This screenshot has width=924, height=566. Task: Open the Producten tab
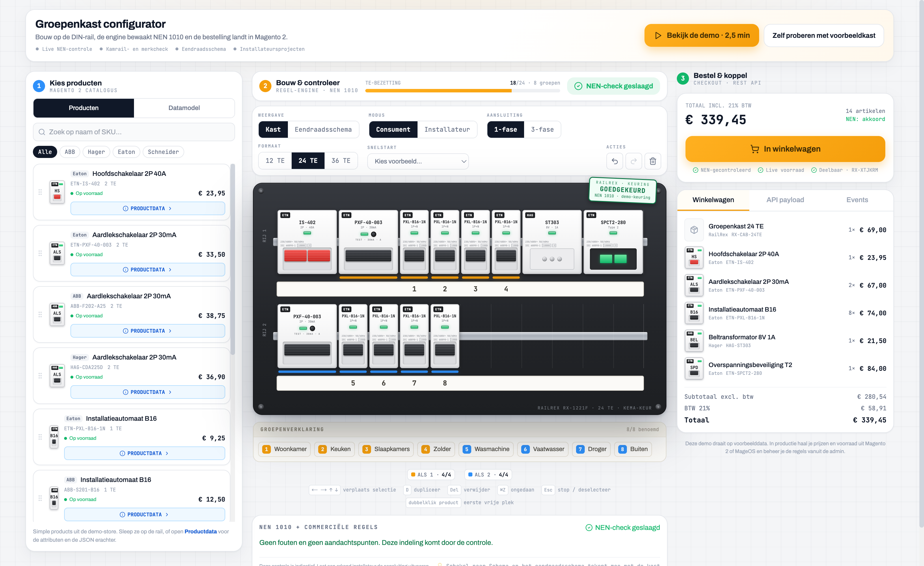pyautogui.click(x=84, y=108)
